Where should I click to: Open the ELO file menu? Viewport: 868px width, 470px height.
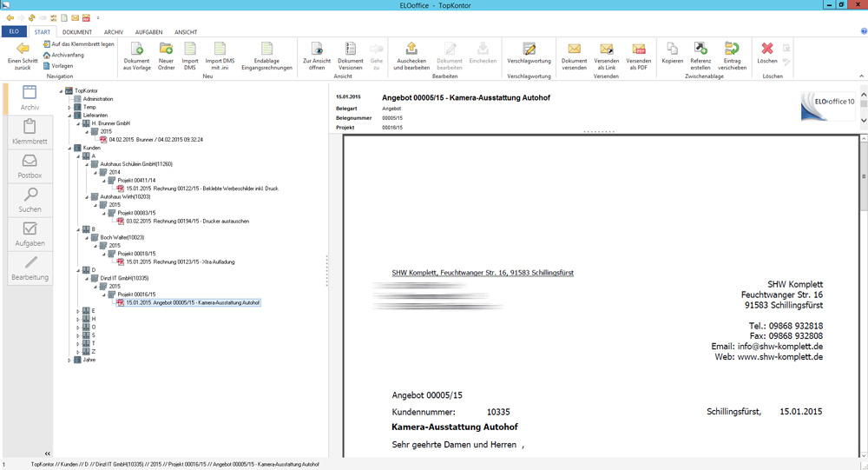(x=14, y=31)
